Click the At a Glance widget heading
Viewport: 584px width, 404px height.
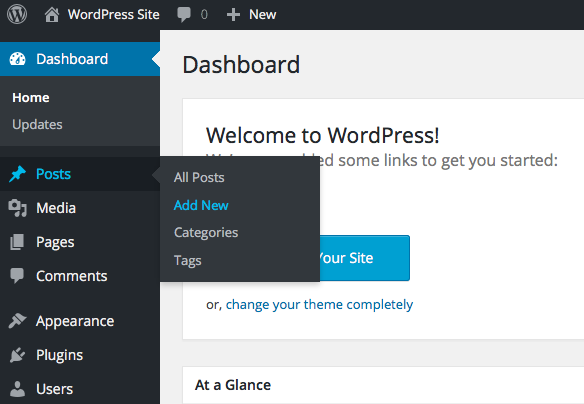[x=233, y=385]
